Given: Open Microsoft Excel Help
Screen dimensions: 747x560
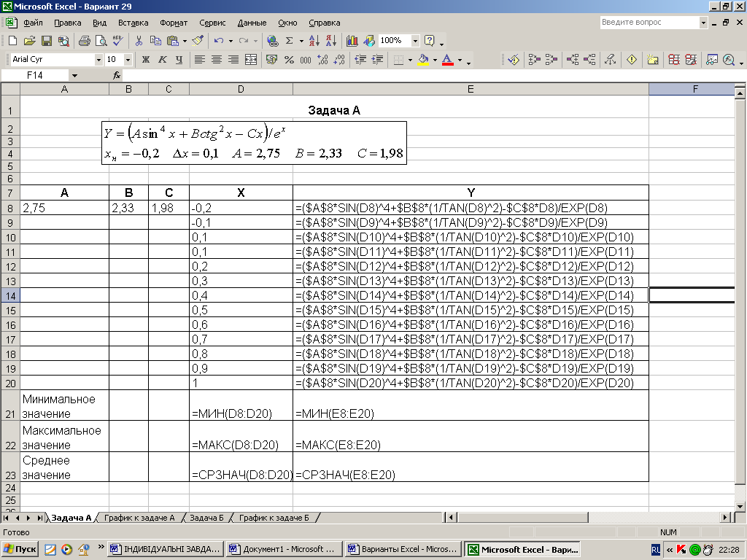Looking at the screenshot, I should pyautogui.click(x=429, y=41).
